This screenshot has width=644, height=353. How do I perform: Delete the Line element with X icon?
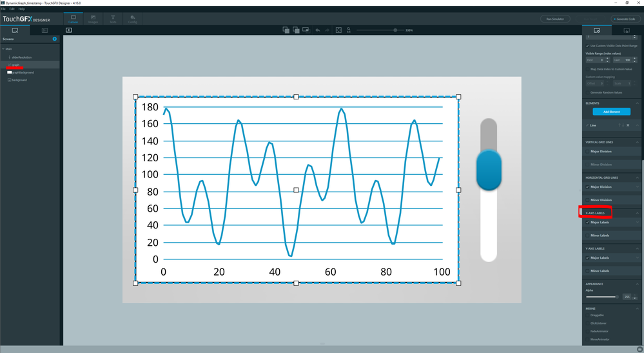coord(628,125)
